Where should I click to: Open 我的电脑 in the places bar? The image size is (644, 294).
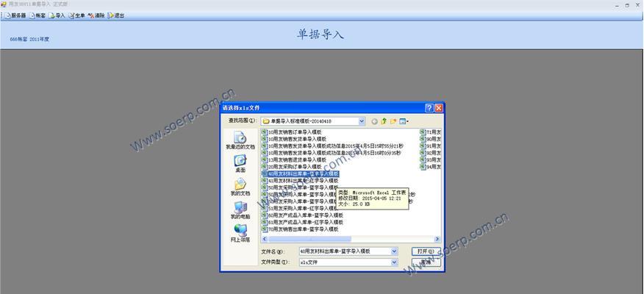(x=240, y=210)
